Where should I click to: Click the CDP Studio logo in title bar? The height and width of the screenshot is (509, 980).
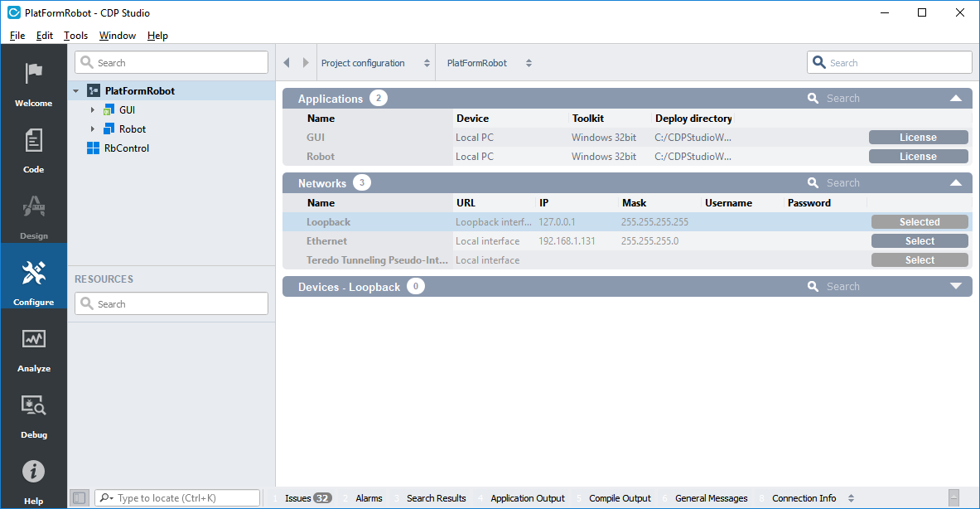pos(14,12)
